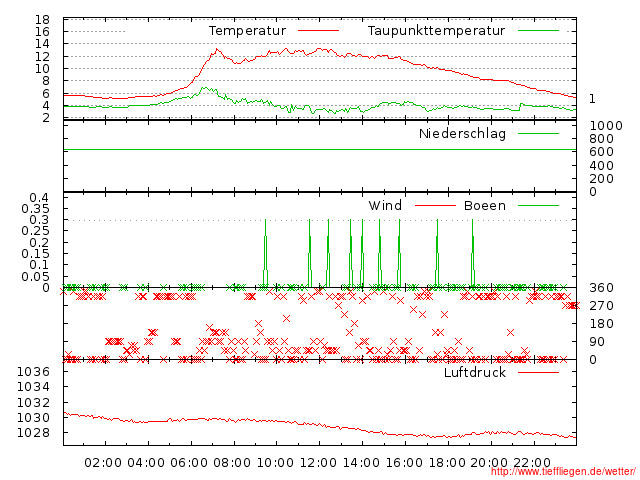
Task: Click the 0.25 wind speed axis value
Action: [36, 231]
